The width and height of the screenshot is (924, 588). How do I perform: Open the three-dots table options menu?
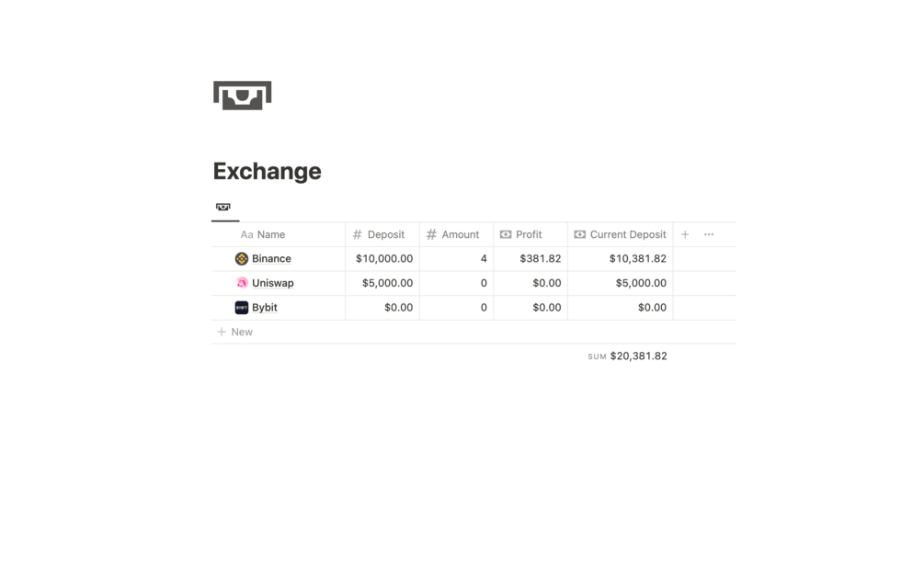point(708,234)
